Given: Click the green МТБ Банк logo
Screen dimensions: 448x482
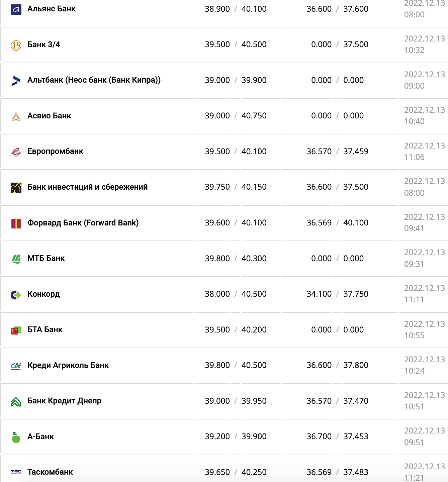Looking at the screenshot, I should (x=16, y=259).
